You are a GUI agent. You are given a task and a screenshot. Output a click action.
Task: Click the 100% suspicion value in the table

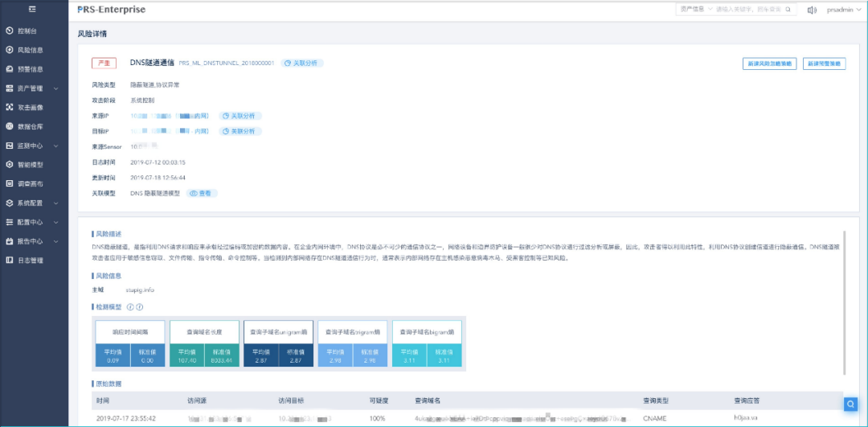[x=378, y=419]
